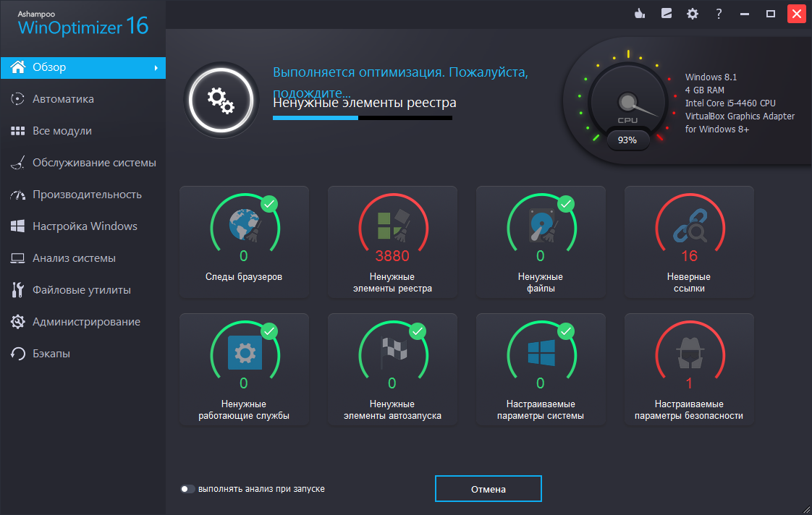The height and width of the screenshot is (515, 812).
Task: Click the CPU gauge dial
Action: 627,101
